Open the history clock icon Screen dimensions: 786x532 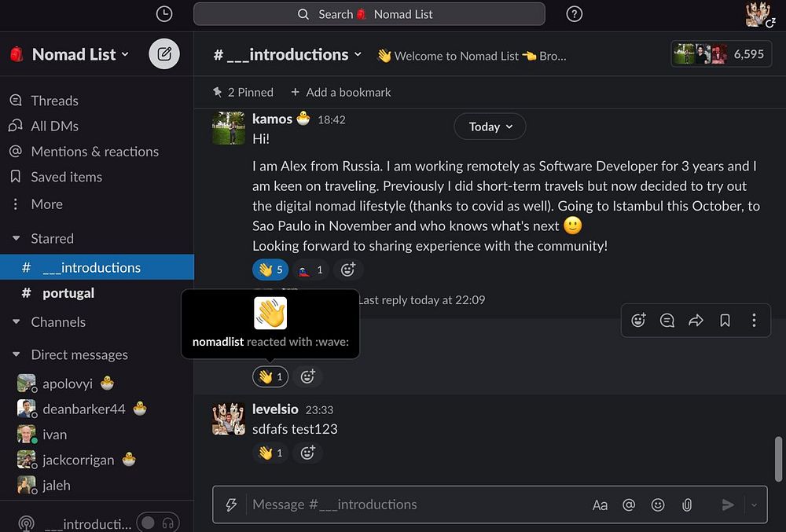pos(164,14)
